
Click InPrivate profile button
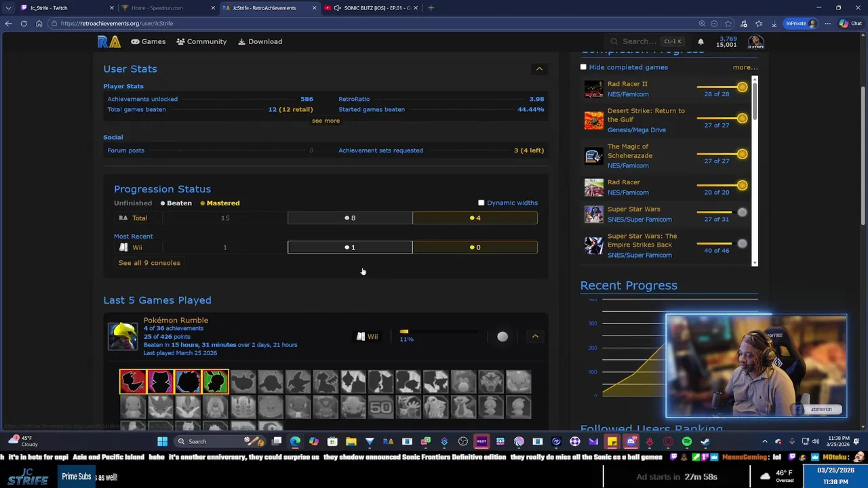click(x=801, y=23)
